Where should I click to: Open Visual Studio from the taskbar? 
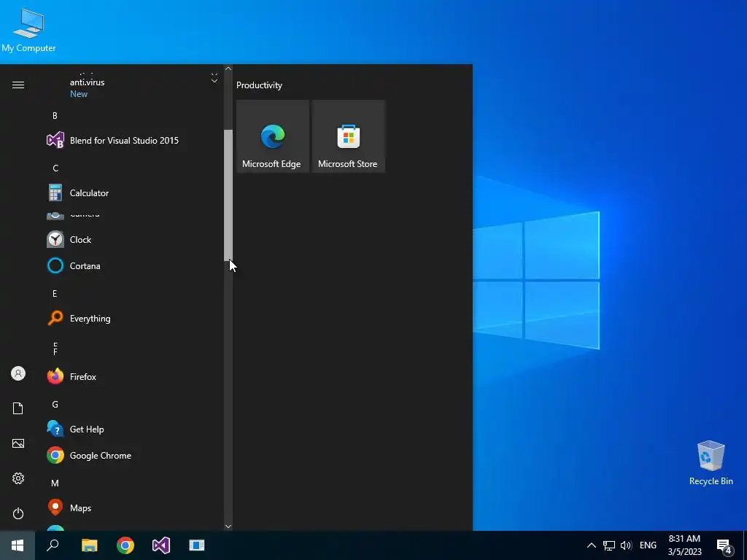pos(161,545)
